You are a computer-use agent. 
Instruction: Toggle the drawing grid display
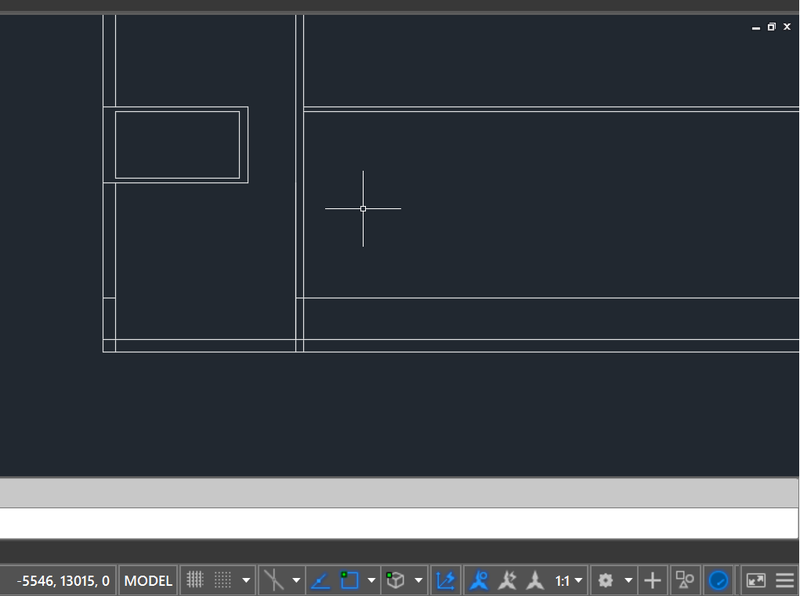coord(196,580)
